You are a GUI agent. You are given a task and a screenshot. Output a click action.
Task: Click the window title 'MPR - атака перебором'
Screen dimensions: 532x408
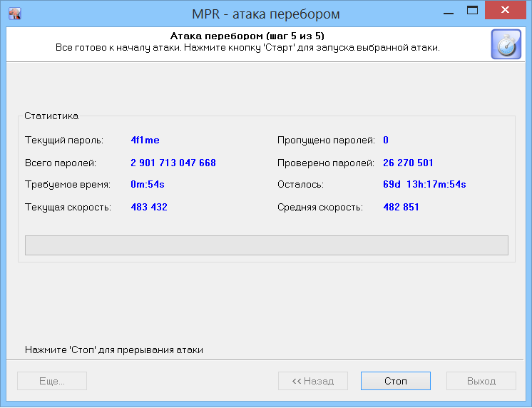pos(266,14)
